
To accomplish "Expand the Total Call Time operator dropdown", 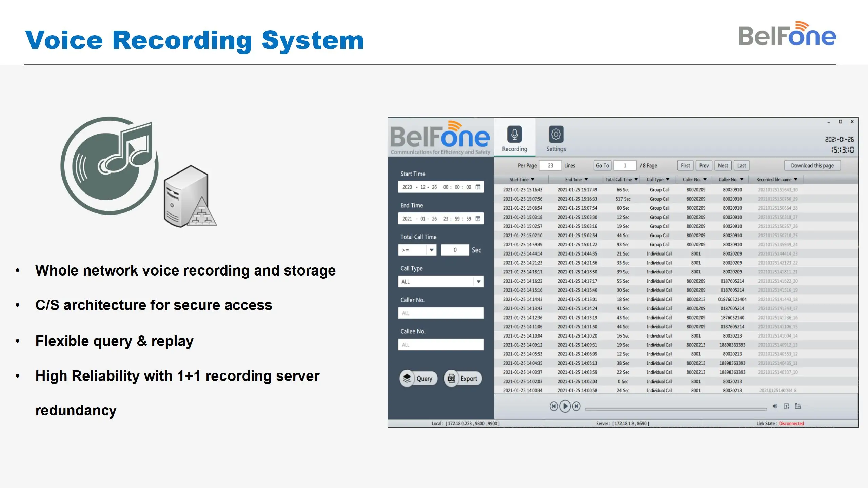I will click(x=431, y=250).
